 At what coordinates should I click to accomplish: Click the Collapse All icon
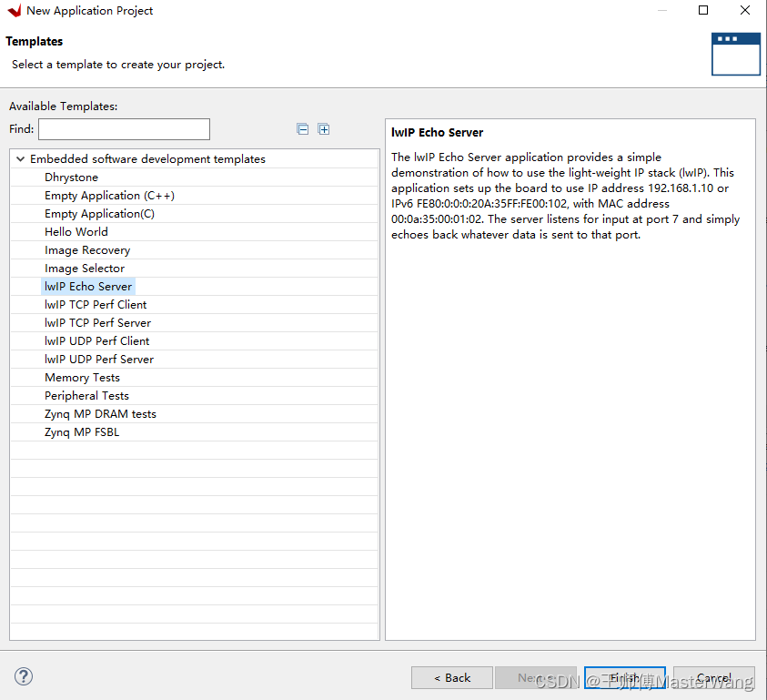[x=303, y=129]
